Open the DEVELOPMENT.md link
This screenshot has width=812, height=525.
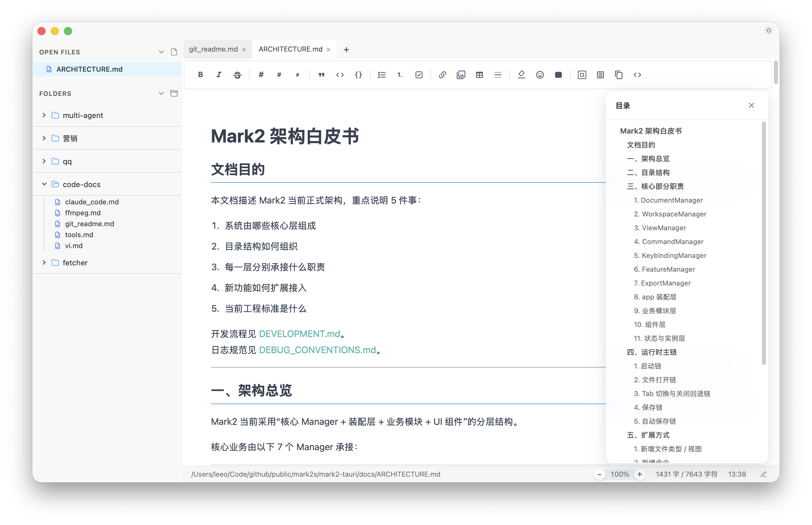click(x=300, y=334)
